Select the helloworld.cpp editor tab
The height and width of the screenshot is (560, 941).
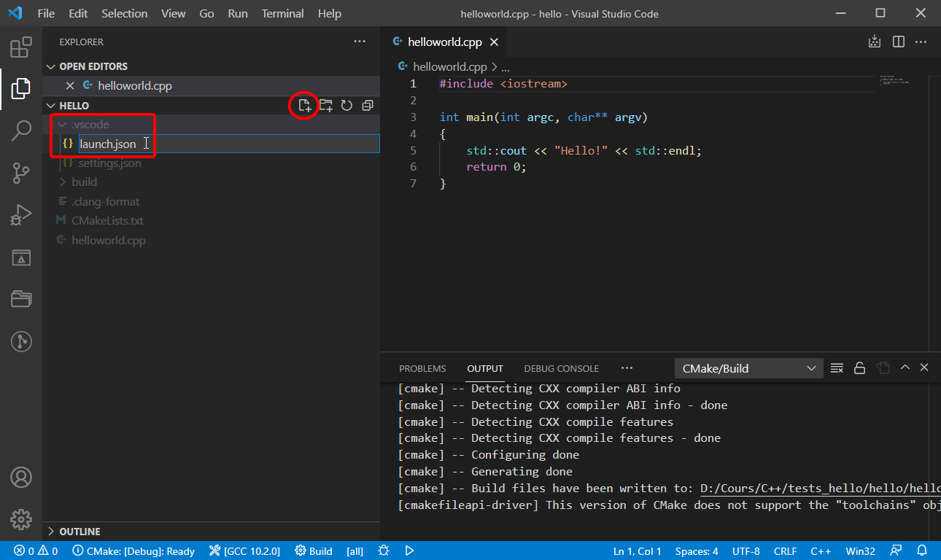pyautogui.click(x=444, y=42)
